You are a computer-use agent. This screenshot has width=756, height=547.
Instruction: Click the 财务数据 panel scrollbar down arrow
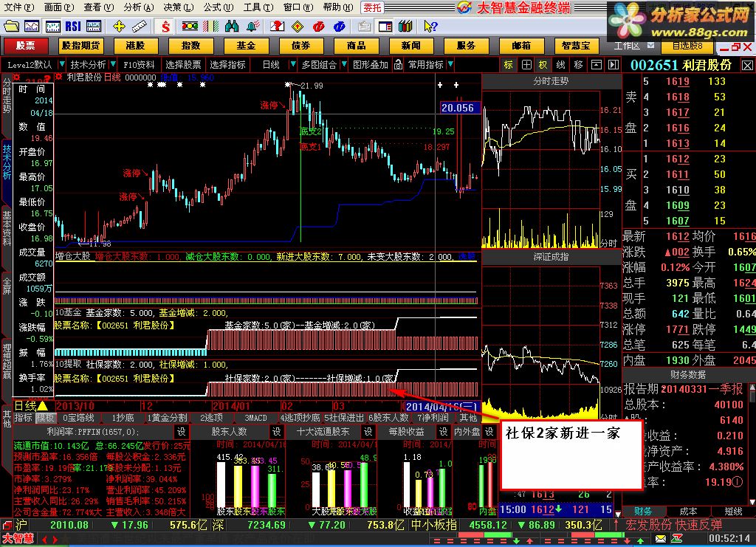pyautogui.click(x=752, y=502)
